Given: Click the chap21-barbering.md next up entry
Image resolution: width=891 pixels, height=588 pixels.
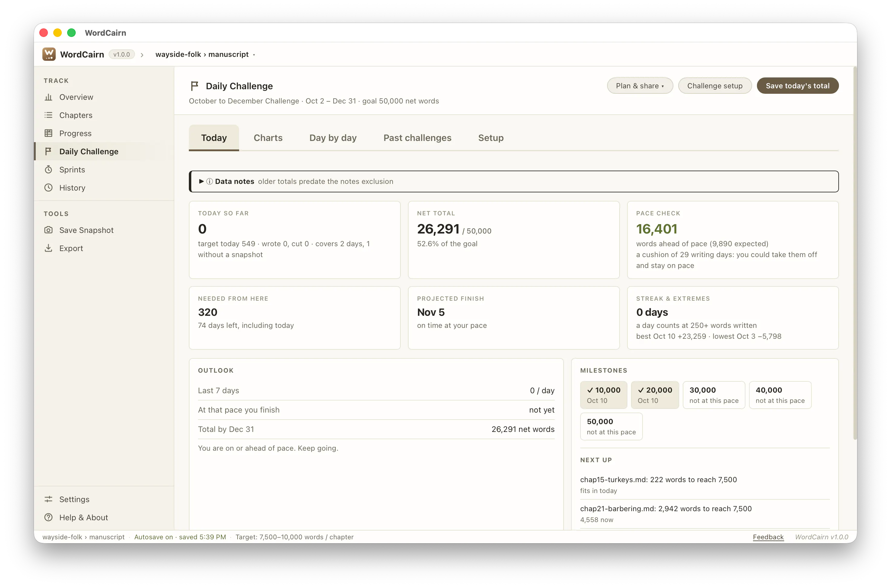Looking at the screenshot, I should pos(705,514).
